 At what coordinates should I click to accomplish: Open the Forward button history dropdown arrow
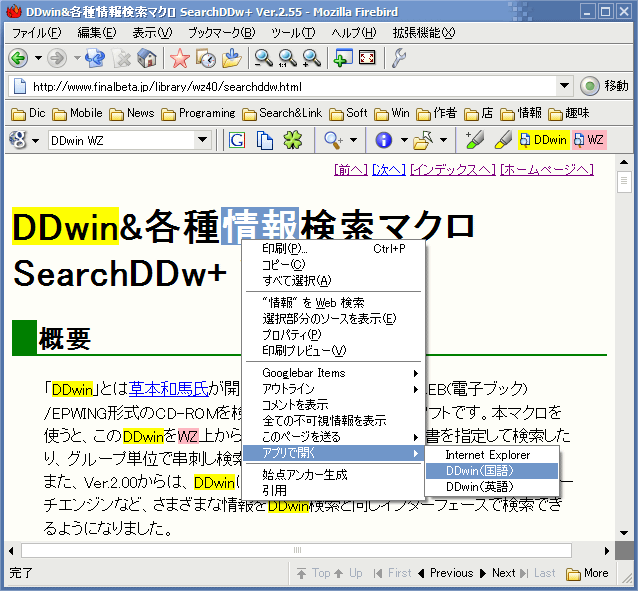coord(77,58)
